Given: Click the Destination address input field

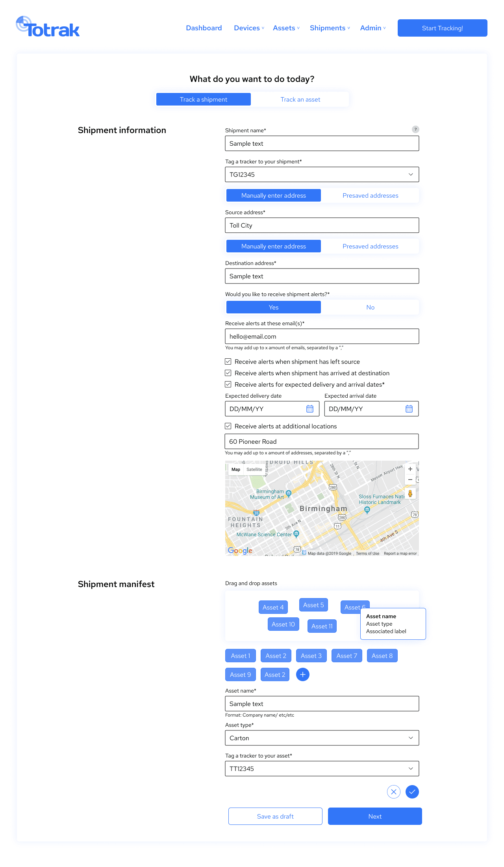Looking at the screenshot, I should coord(322,276).
